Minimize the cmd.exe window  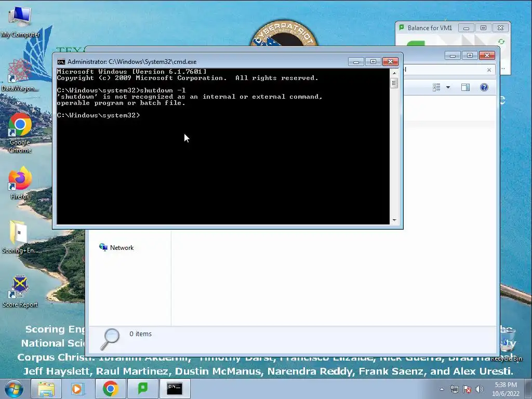pyautogui.click(x=356, y=62)
